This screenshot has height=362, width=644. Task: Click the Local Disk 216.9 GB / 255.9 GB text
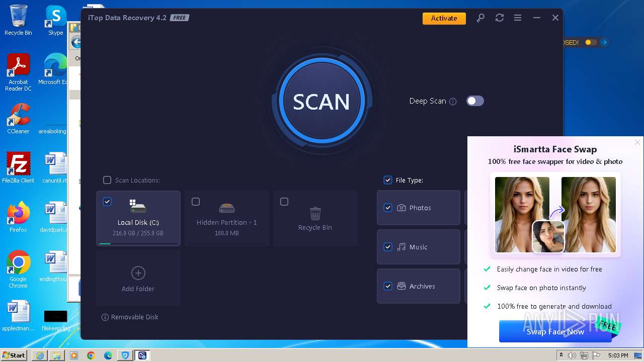(x=138, y=233)
